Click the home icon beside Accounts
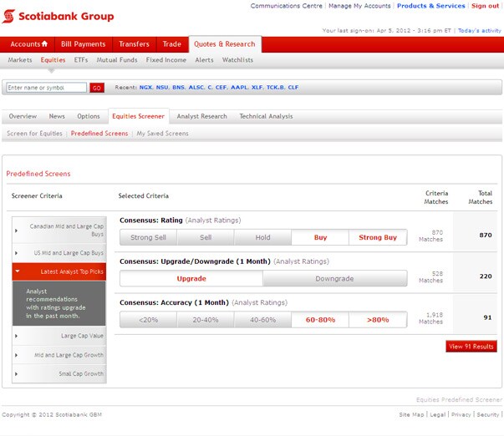 (44, 43)
